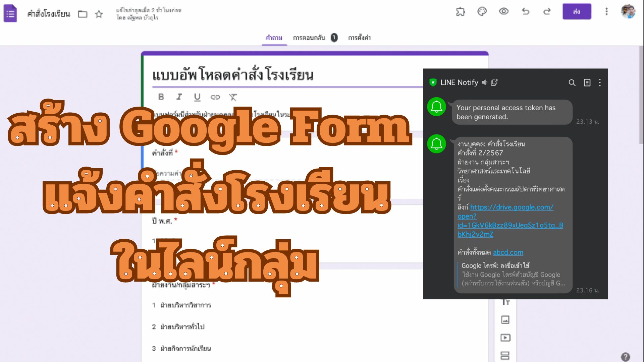
Task: Click the first LINE Notify bell avatar
Action: pyautogui.click(x=436, y=107)
